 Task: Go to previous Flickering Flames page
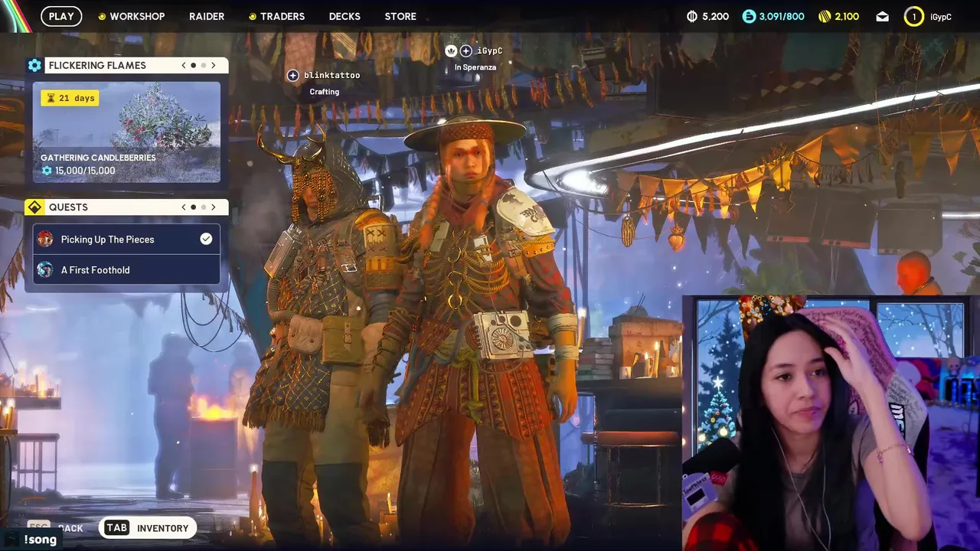point(184,65)
